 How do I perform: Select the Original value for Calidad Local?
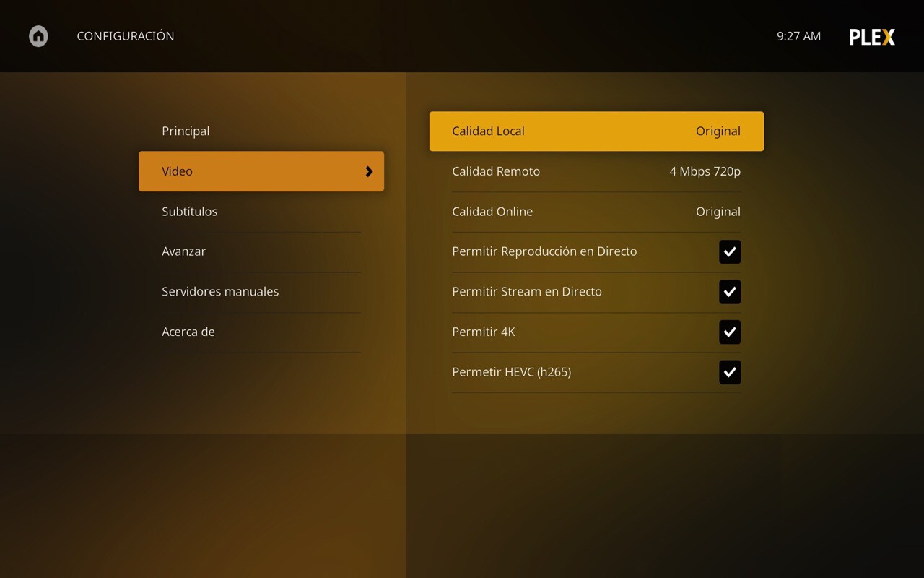[718, 131]
